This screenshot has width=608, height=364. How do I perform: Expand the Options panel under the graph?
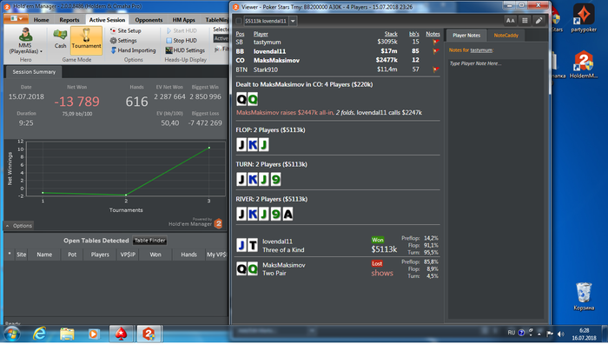18,226
